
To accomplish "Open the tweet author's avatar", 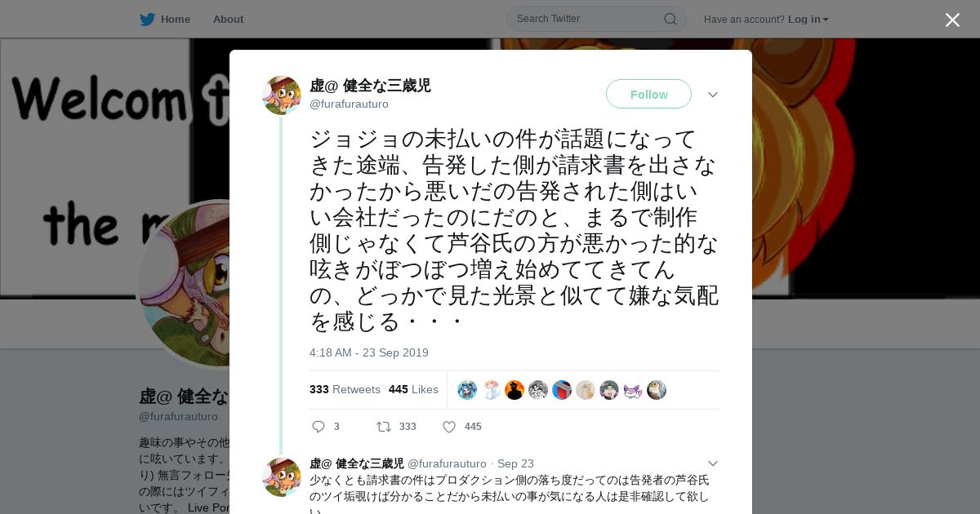I will (282, 95).
